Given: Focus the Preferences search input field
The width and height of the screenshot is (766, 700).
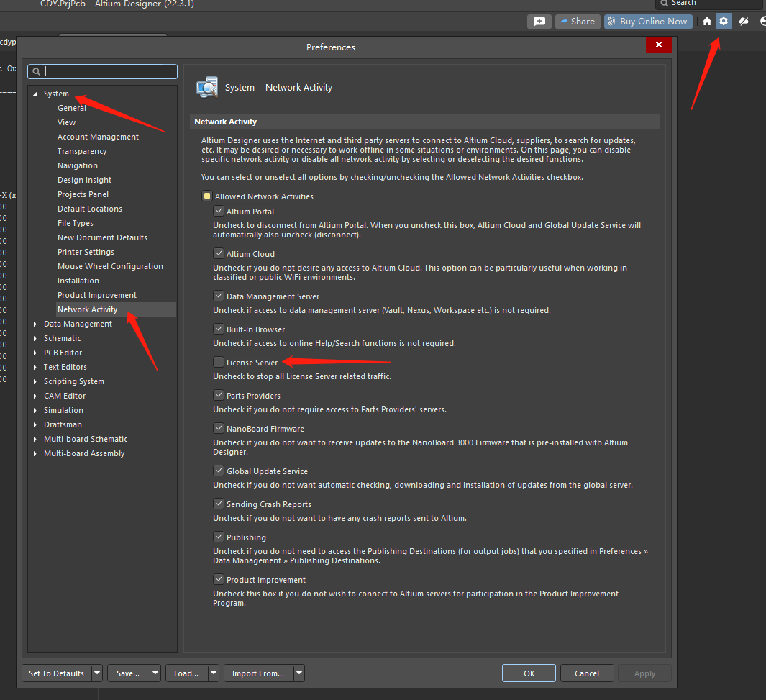Looking at the screenshot, I should [x=102, y=71].
